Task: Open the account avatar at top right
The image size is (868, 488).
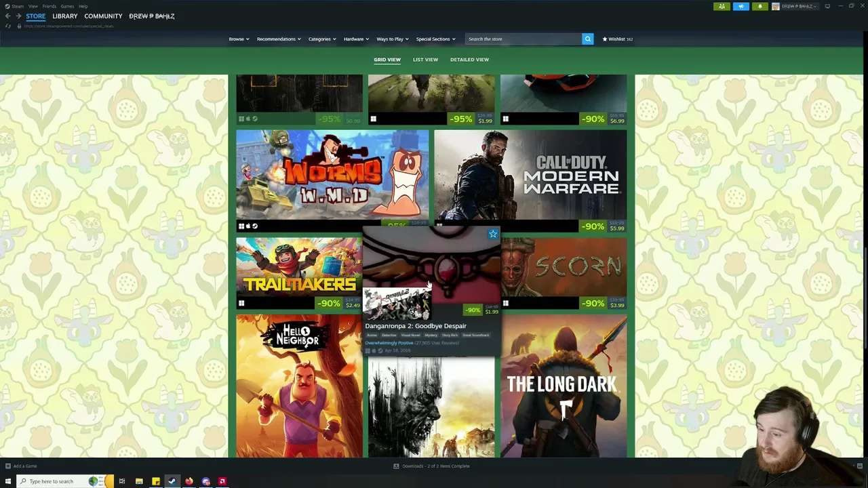Action: pyautogui.click(x=776, y=6)
